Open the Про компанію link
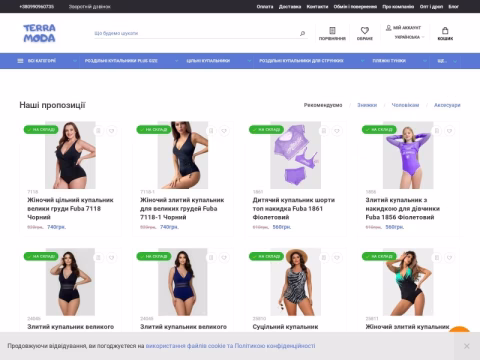480x360 pixels. coord(398,6)
